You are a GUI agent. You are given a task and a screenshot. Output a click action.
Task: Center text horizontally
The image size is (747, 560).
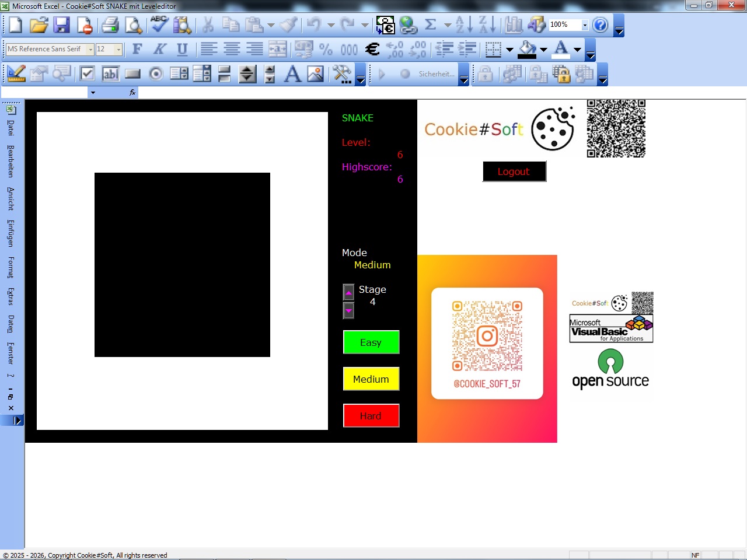(232, 49)
